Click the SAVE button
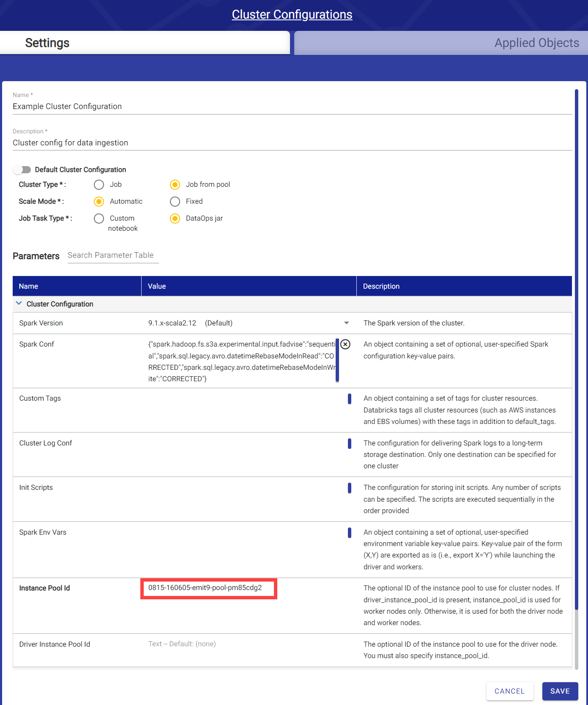The width and height of the screenshot is (588, 705). pyautogui.click(x=560, y=691)
